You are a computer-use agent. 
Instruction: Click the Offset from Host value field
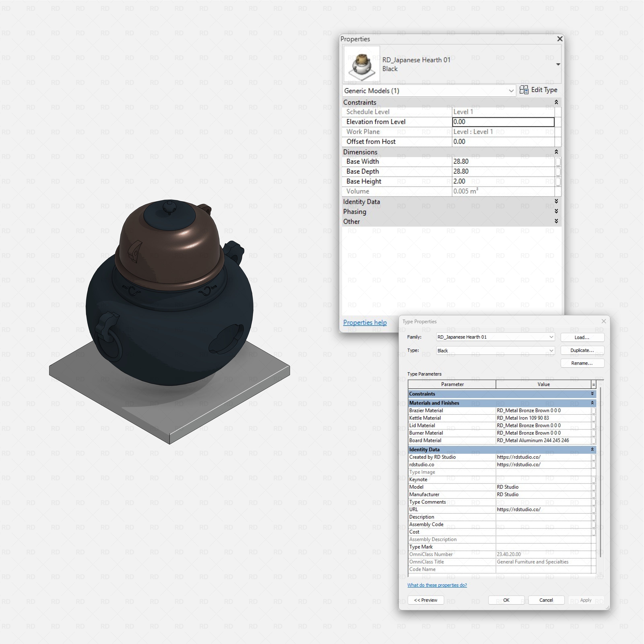(x=503, y=142)
